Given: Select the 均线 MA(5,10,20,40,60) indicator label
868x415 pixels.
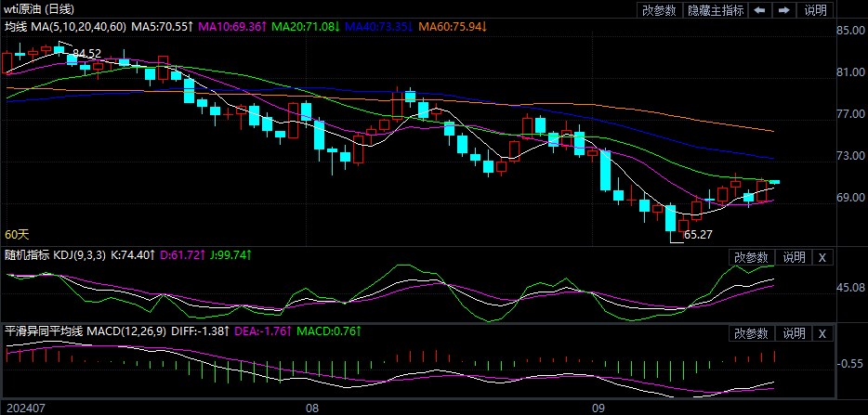Looking at the screenshot, I should tap(65, 27).
